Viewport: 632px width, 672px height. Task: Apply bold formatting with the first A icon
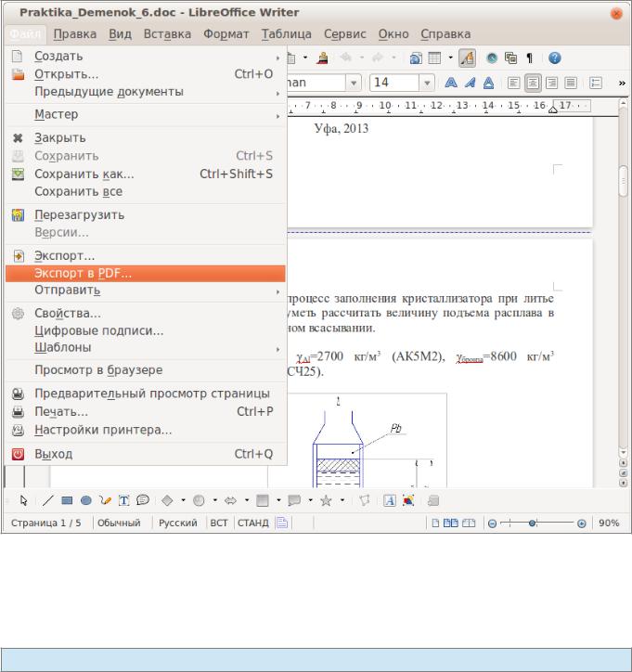coord(451,83)
